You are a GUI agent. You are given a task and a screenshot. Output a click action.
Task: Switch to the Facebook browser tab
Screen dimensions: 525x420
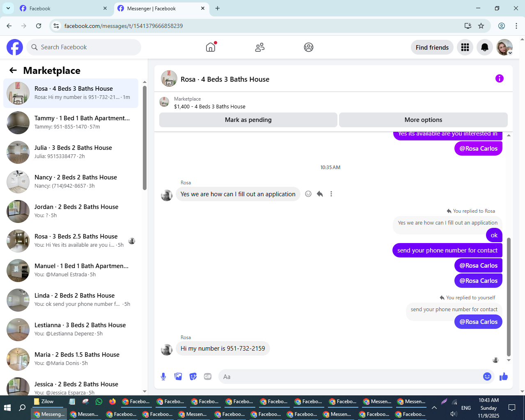62,8
